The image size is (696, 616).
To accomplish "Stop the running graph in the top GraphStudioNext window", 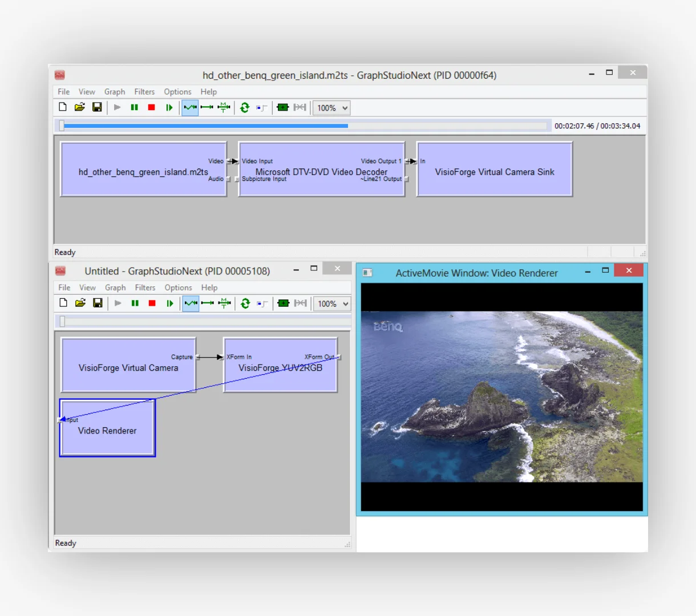I will [151, 107].
